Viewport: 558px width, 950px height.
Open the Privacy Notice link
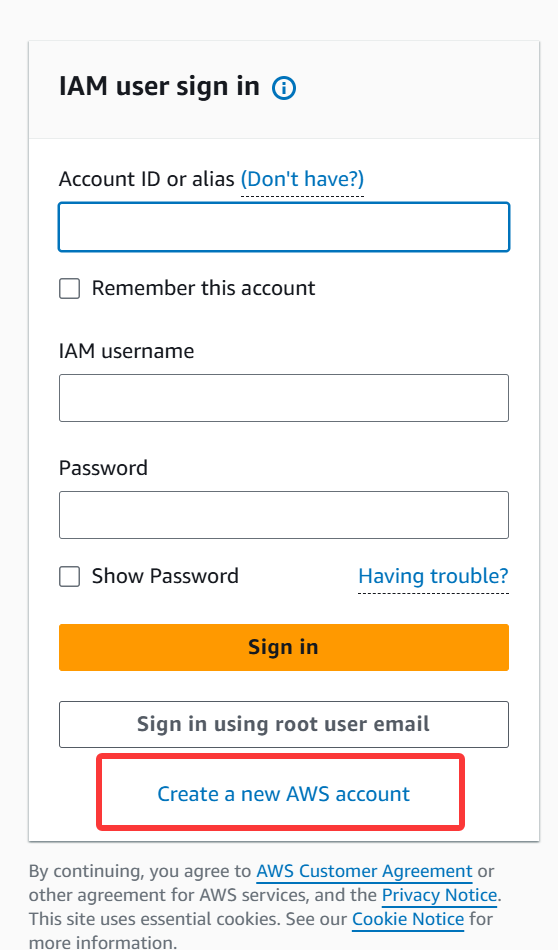(x=439, y=895)
